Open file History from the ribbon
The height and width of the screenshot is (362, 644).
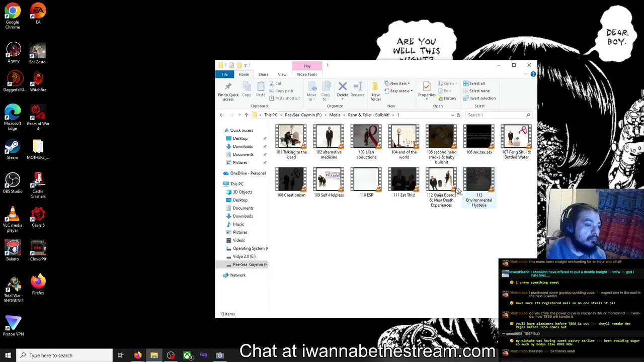point(447,98)
